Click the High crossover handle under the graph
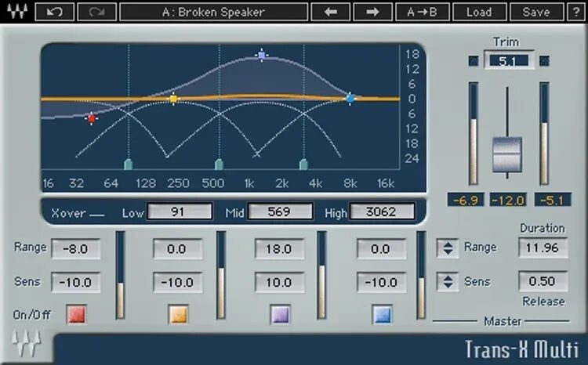 click(x=303, y=164)
